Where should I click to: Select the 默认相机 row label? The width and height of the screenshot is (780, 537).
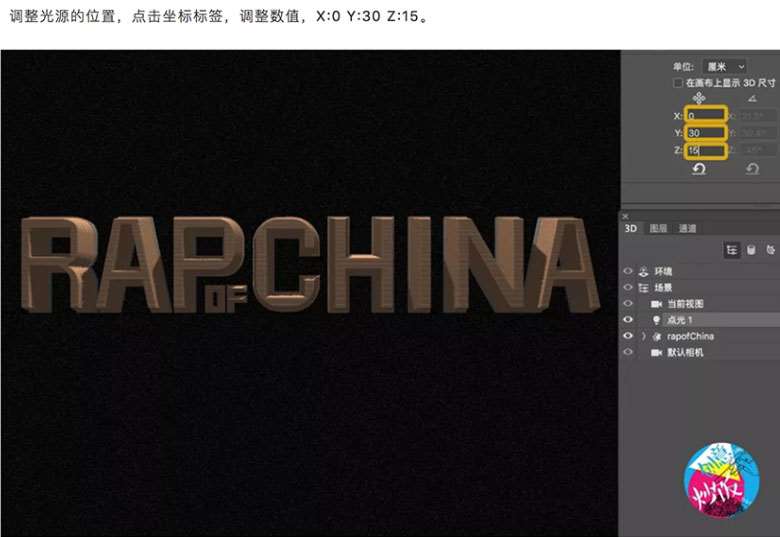pyautogui.click(x=685, y=353)
